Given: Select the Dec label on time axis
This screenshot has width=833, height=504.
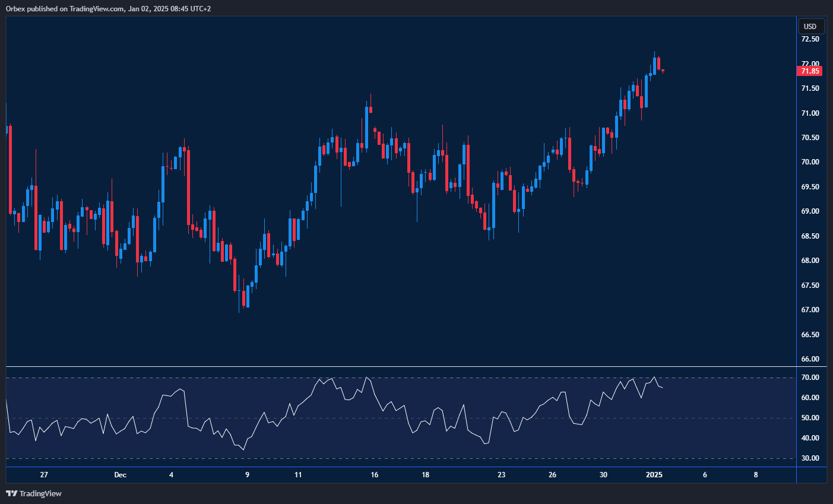Looking at the screenshot, I should coord(121,475).
